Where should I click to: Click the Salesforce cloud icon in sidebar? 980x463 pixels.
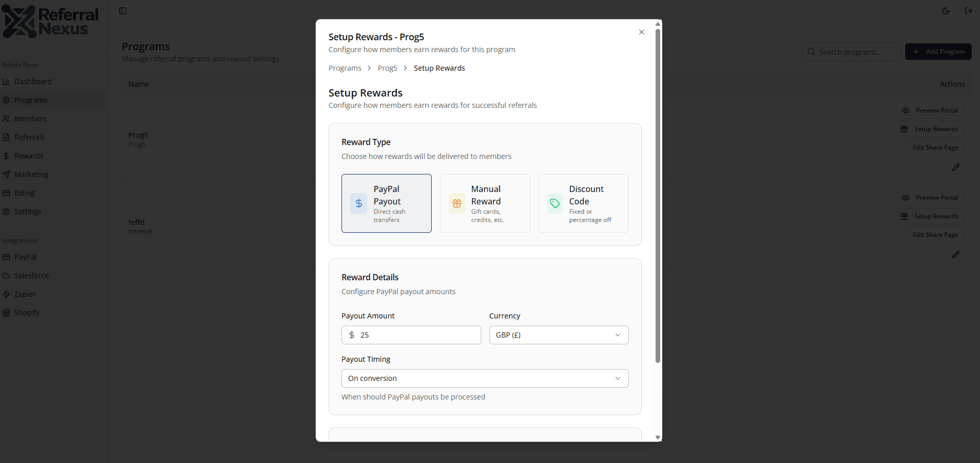click(6, 276)
